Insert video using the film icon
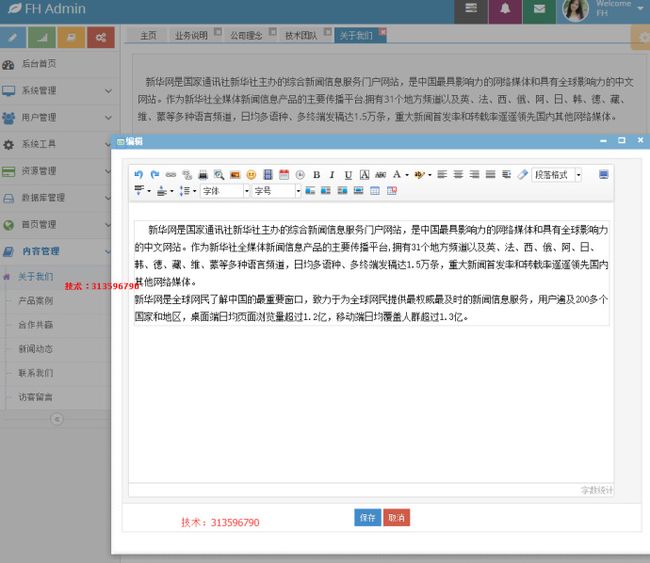650x563 pixels. click(268, 175)
